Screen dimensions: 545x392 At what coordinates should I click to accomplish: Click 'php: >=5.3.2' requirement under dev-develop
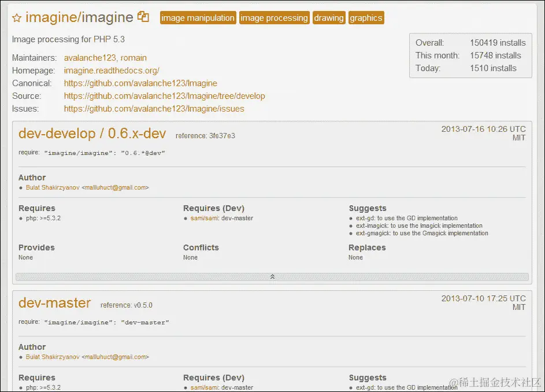pos(43,218)
